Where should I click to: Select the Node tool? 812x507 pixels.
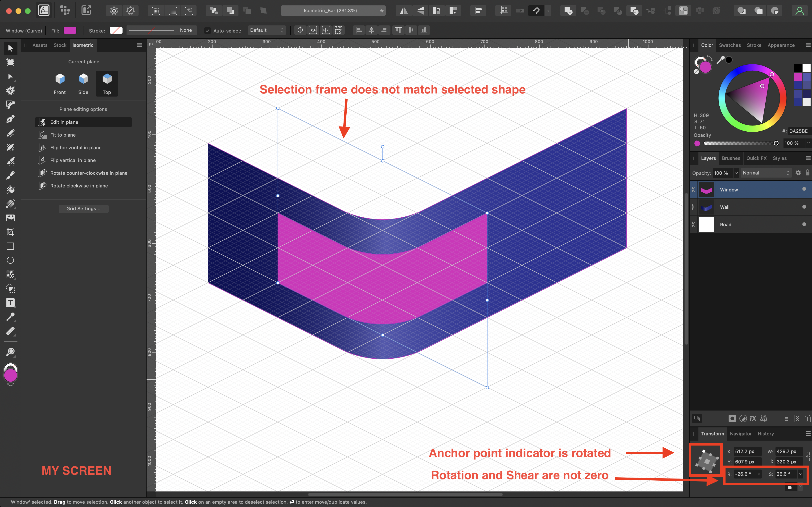pos(10,77)
